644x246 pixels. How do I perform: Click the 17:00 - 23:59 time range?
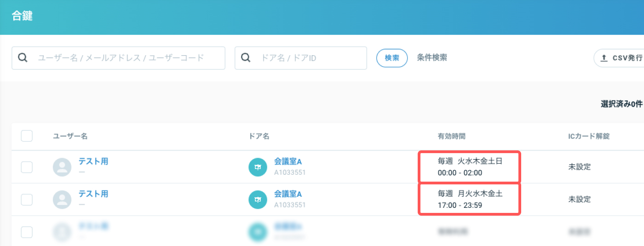(x=460, y=205)
